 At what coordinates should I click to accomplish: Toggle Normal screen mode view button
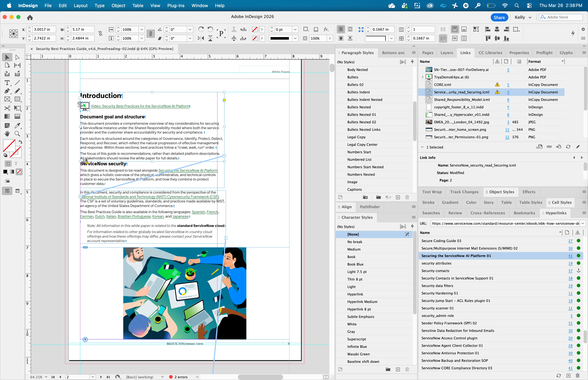click(7, 191)
